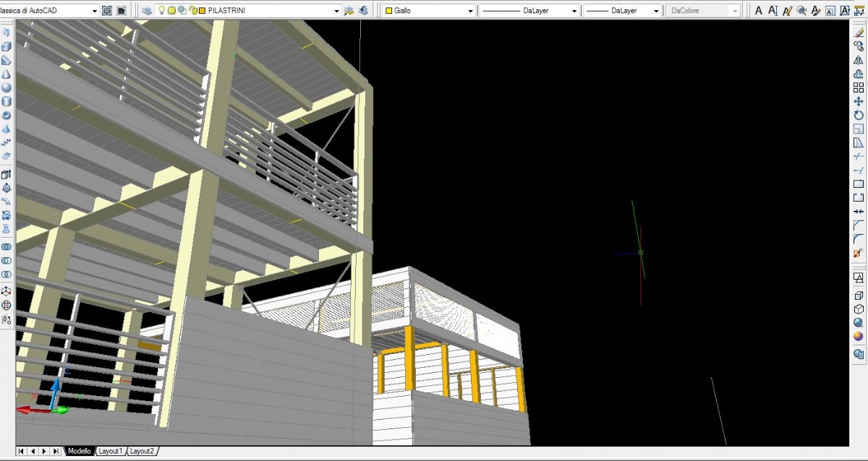
Task: Click the Explode tool
Action: click(859, 252)
